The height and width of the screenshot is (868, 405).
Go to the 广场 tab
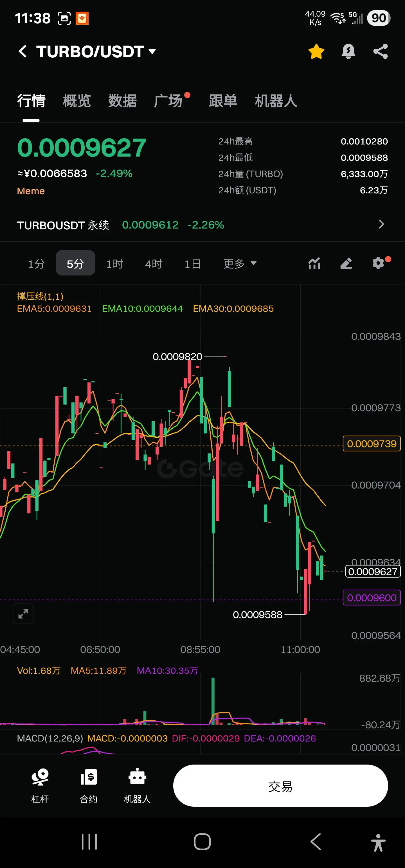(168, 101)
